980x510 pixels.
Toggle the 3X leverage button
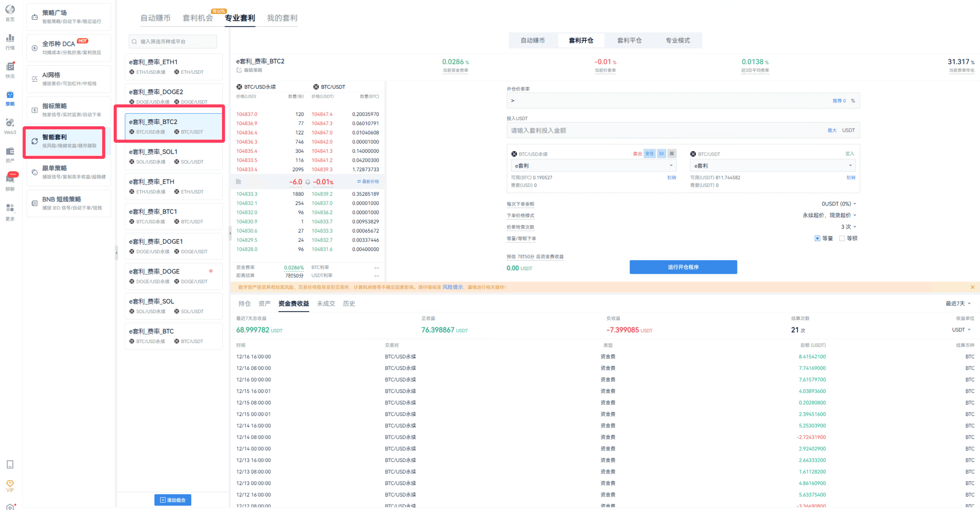[661, 154]
